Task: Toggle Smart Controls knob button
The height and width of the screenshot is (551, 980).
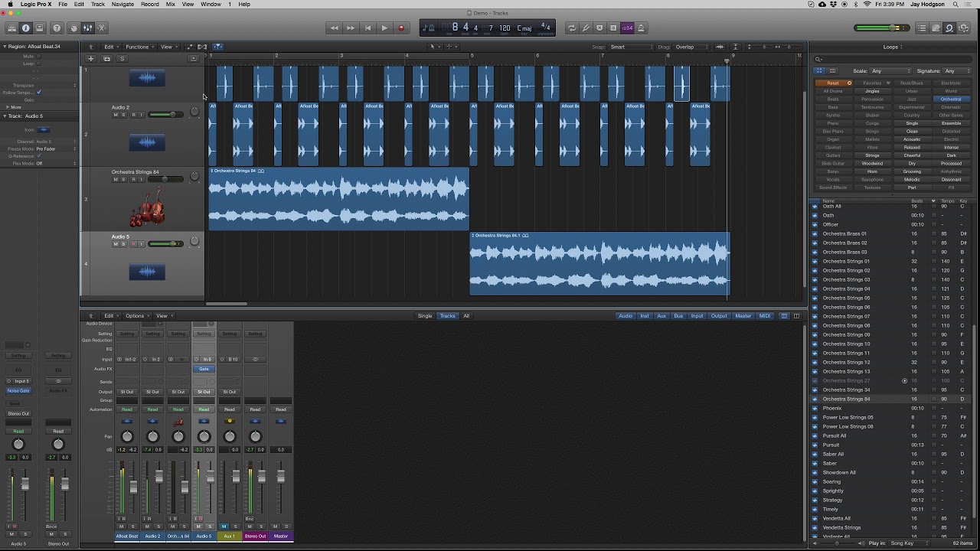Action: [74, 28]
